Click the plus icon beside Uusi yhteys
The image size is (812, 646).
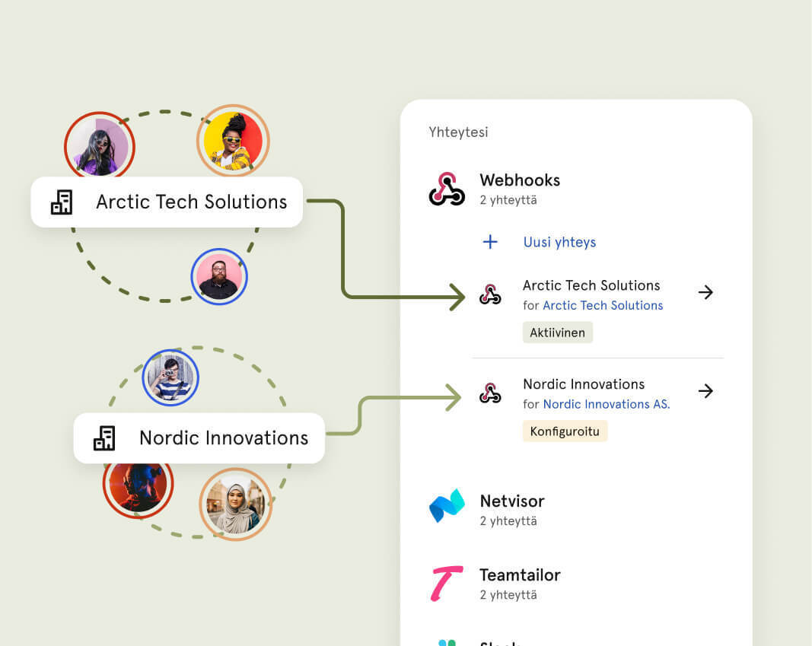tap(490, 242)
